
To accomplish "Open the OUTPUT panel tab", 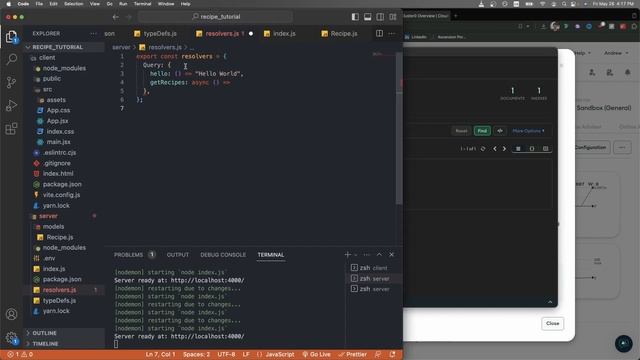I will (x=178, y=255).
